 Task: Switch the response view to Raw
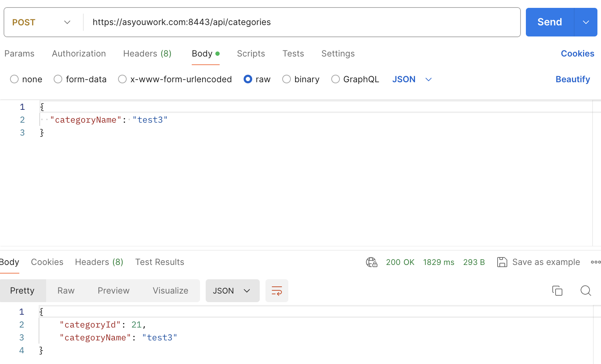coord(66,291)
